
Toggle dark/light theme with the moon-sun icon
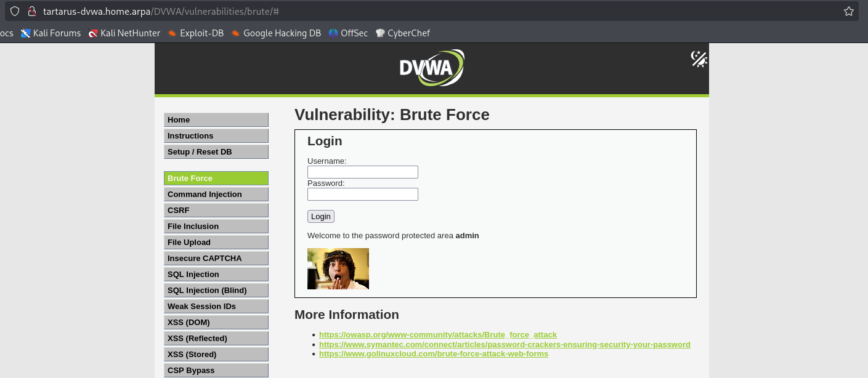pos(698,58)
